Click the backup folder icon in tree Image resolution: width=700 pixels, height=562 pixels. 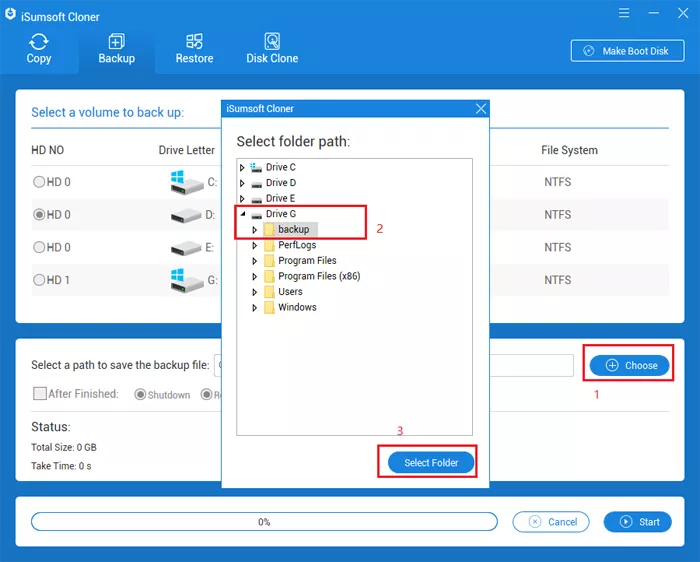pyautogui.click(x=269, y=230)
